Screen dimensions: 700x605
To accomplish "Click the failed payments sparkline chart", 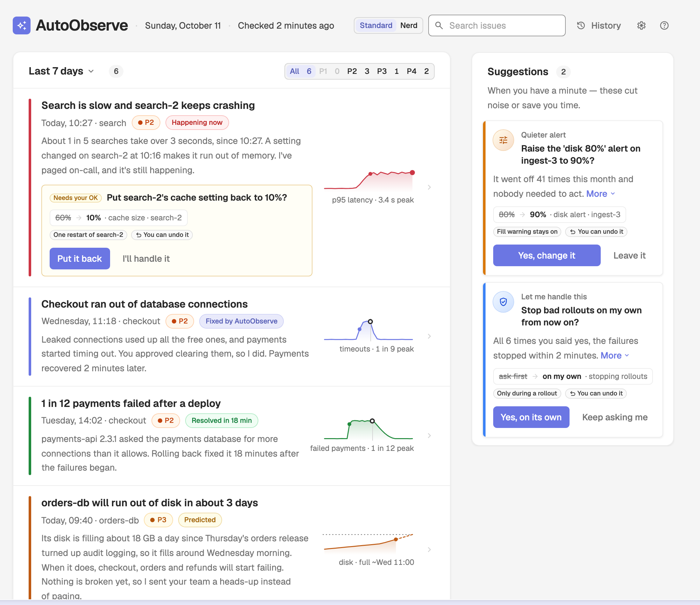I will [368, 430].
